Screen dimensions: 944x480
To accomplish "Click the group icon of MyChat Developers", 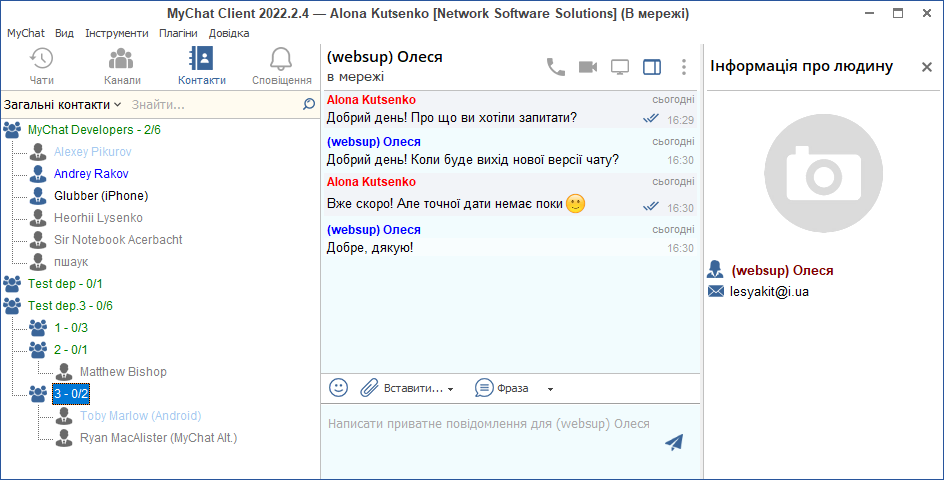I will click(12, 129).
